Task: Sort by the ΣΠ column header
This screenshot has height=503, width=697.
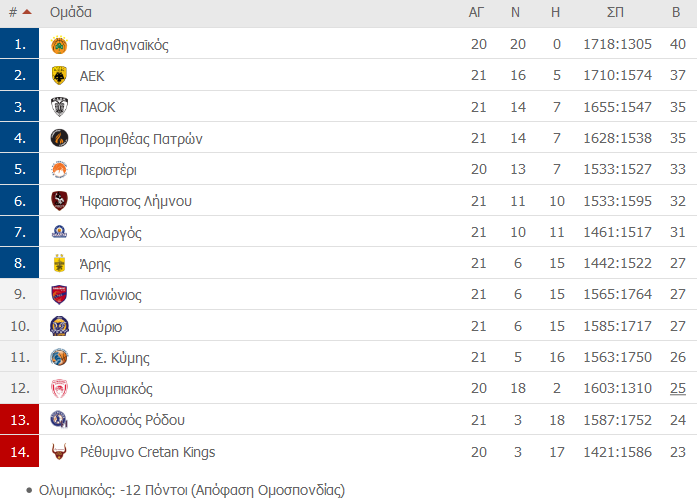Action: (616, 12)
